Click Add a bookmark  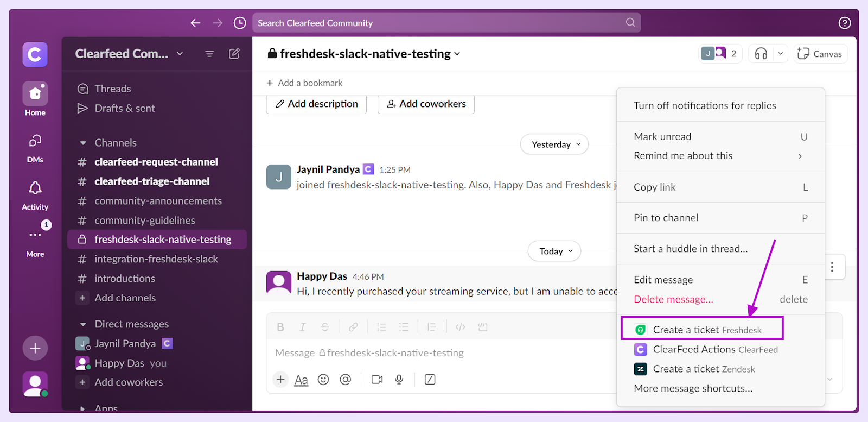(x=304, y=83)
